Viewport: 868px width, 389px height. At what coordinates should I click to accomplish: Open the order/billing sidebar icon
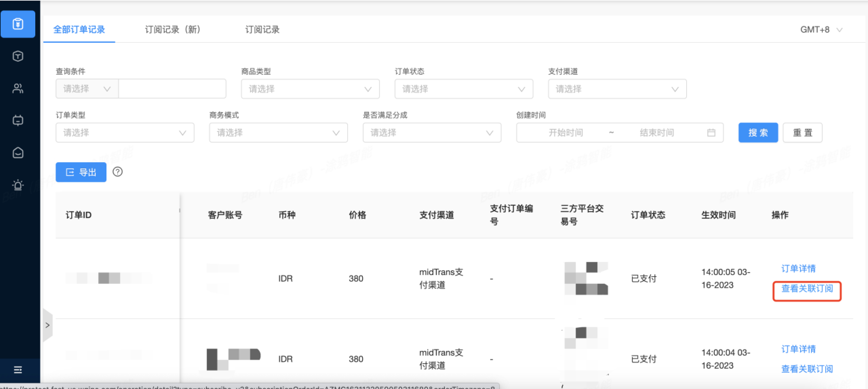click(18, 24)
